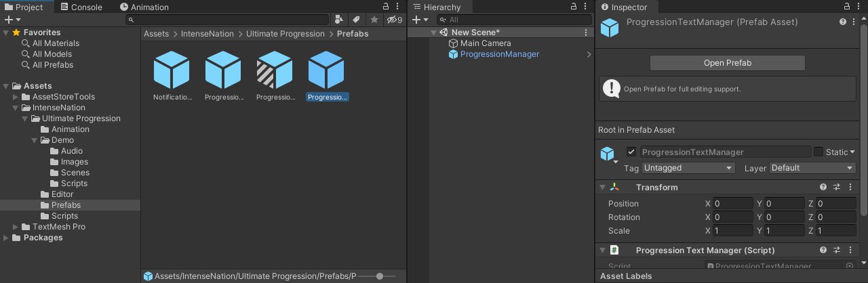
Task: Open Progression Text Manager script help icon
Action: click(x=823, y=251)
